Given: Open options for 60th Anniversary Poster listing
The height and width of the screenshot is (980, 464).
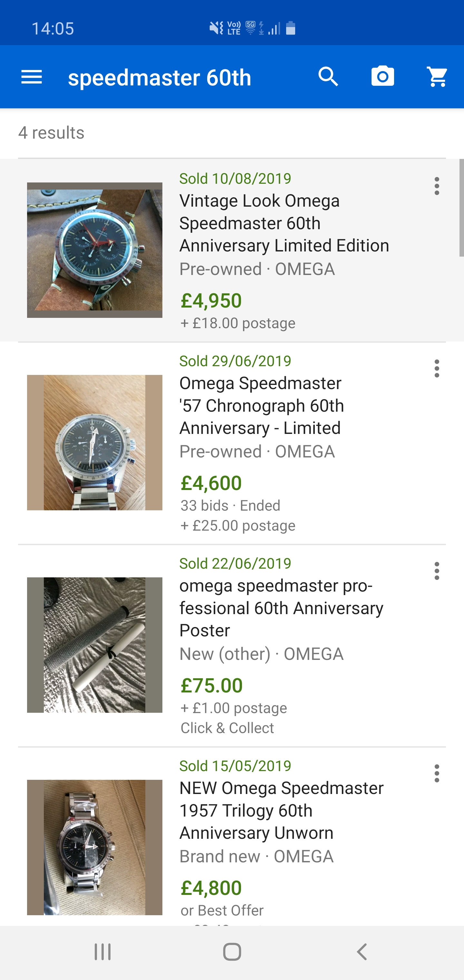Looking at the screenshot, I should click(x=437, y=571).
